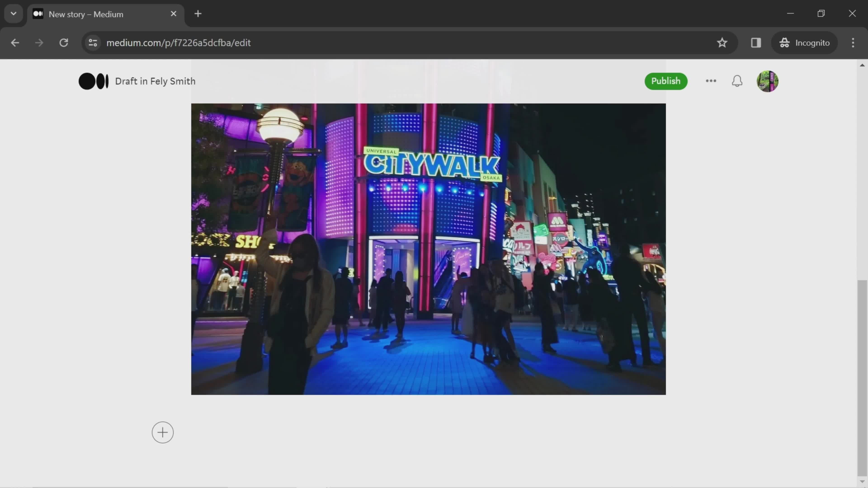This screenshot has height=488, width=868.
Task: Click the green Publish button
Action: [x=665, y=81]
